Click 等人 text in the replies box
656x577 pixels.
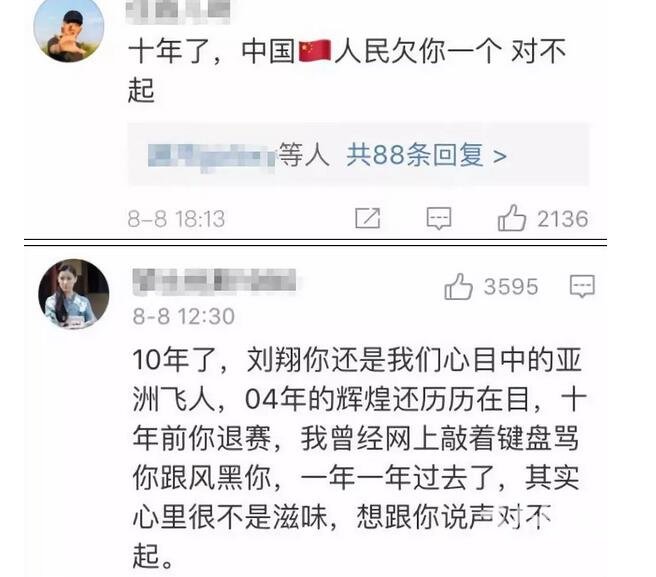pyautogui.click(x=304, y=155)
